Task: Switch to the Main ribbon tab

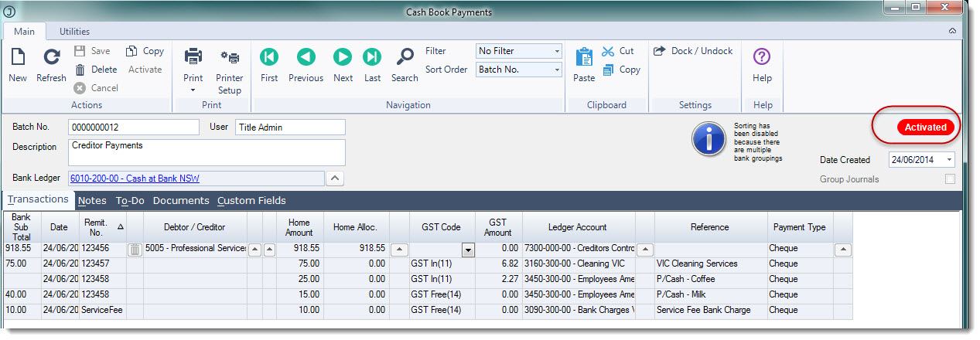Action: coord(25,32)
